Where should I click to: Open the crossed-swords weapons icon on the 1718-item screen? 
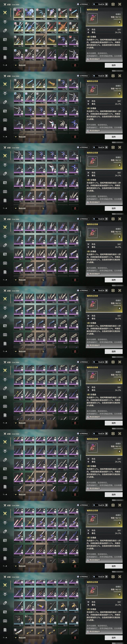[x=5, y=585]
